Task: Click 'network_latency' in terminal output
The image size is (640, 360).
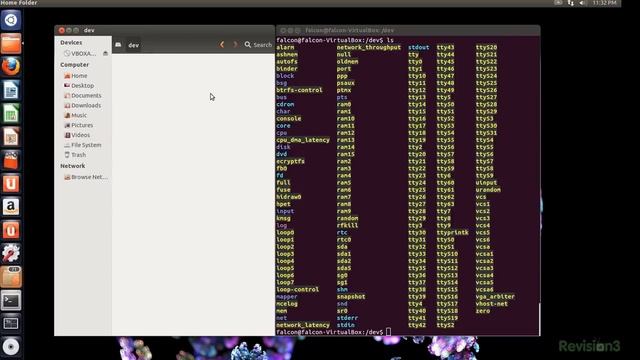Action: (303, 325)
